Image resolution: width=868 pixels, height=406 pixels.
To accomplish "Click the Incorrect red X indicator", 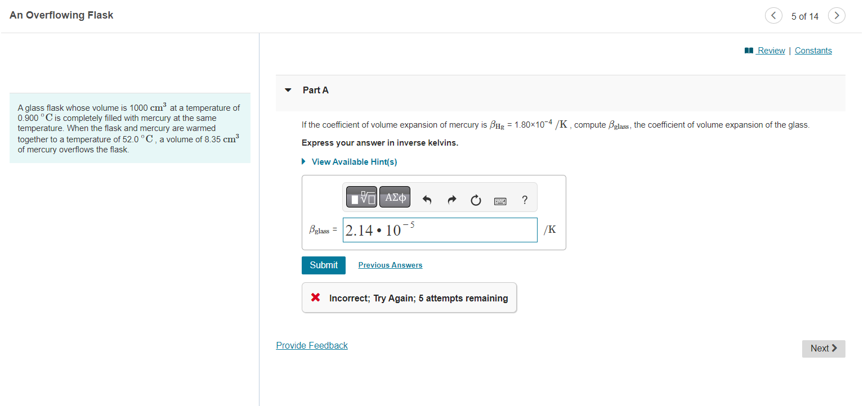I will pos(315,297).
